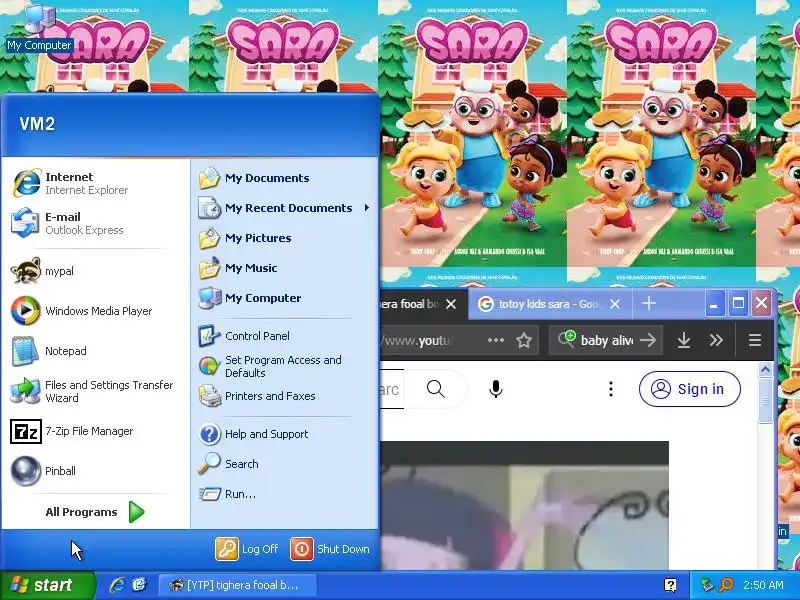Open Help and Support
This screenshot has width=800, height=600.
(285, 434)
